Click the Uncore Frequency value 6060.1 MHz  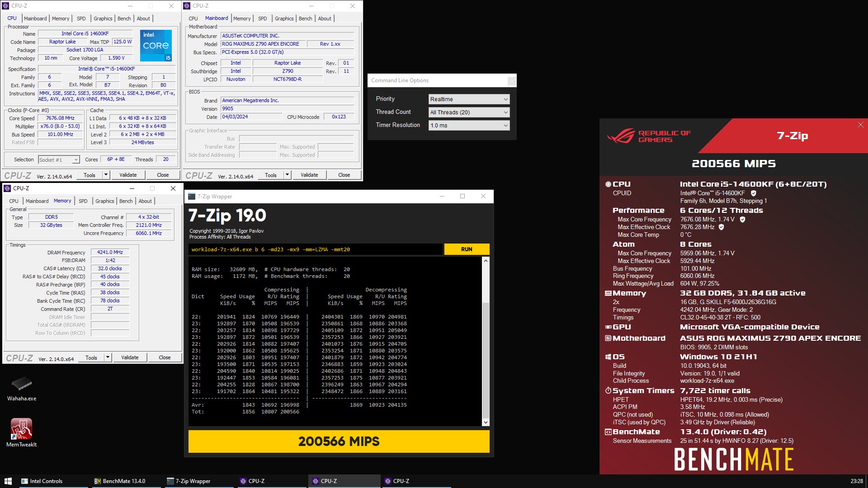tap(149, 234)
